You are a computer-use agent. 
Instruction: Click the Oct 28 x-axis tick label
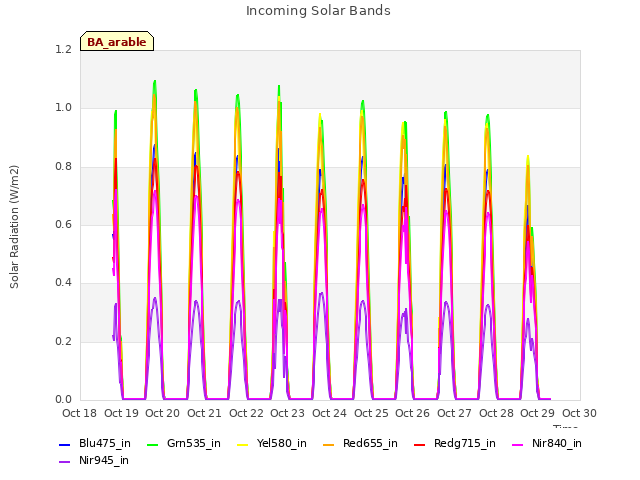tap(496, 413)
